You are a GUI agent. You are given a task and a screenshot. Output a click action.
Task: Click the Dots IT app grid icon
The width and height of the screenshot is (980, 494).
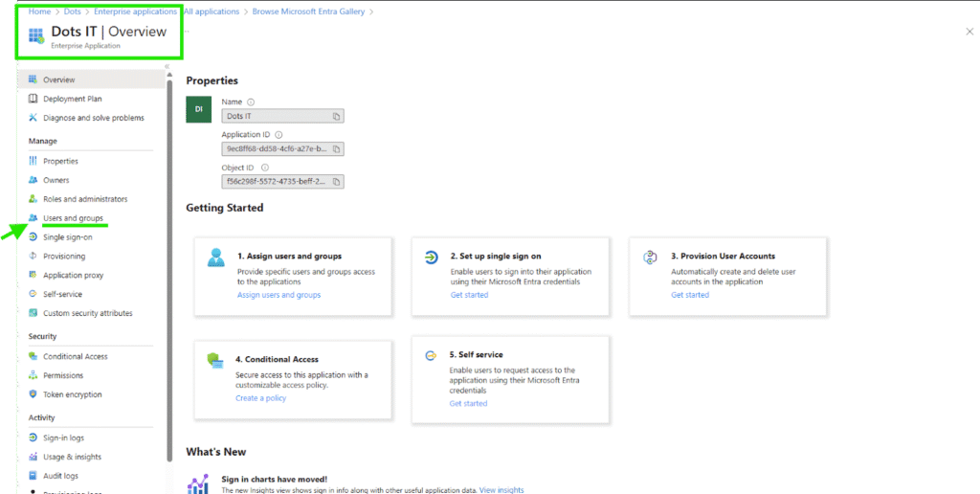coord(36,35)
